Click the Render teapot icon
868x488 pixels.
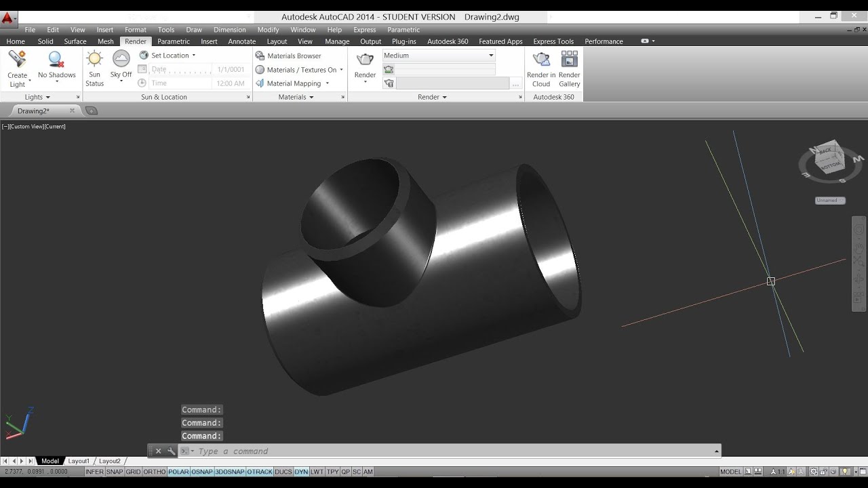click(365, 59)
